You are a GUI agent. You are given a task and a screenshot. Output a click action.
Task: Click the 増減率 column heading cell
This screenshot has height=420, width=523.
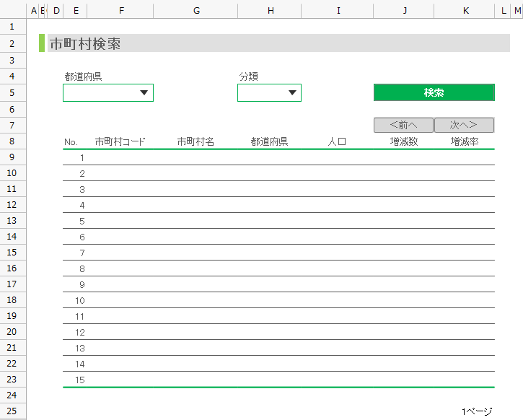pos(465,141)
